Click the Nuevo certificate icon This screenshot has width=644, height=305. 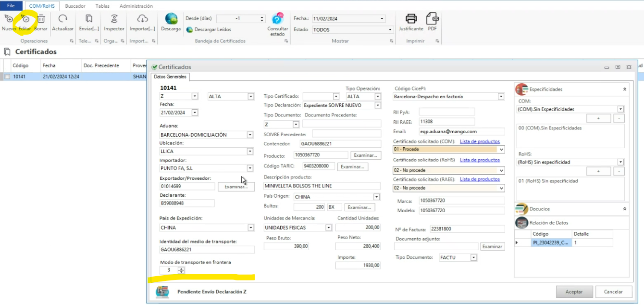pyautogui.click(x=9, y=19)
